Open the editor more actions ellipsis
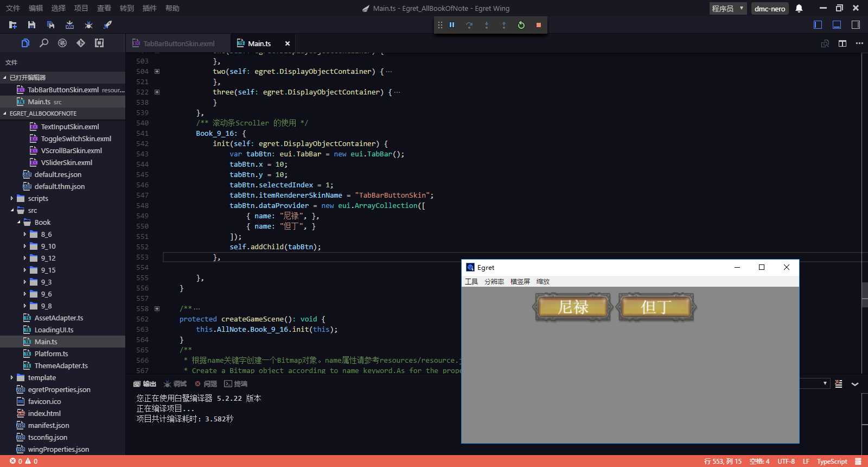The height and width of the screenshot is (467, 868). coord(859,43)
